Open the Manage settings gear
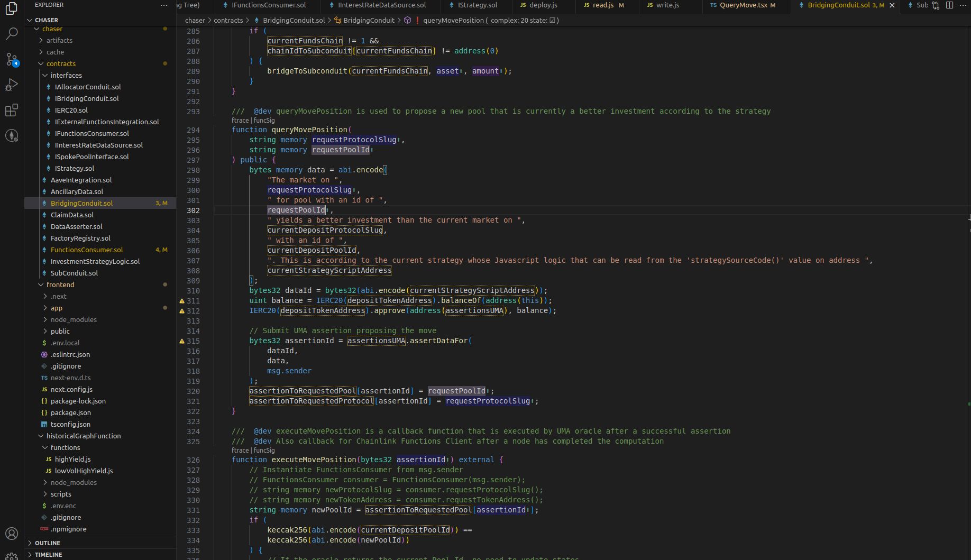The image size is (971, 560). click(x=12, y=555)
